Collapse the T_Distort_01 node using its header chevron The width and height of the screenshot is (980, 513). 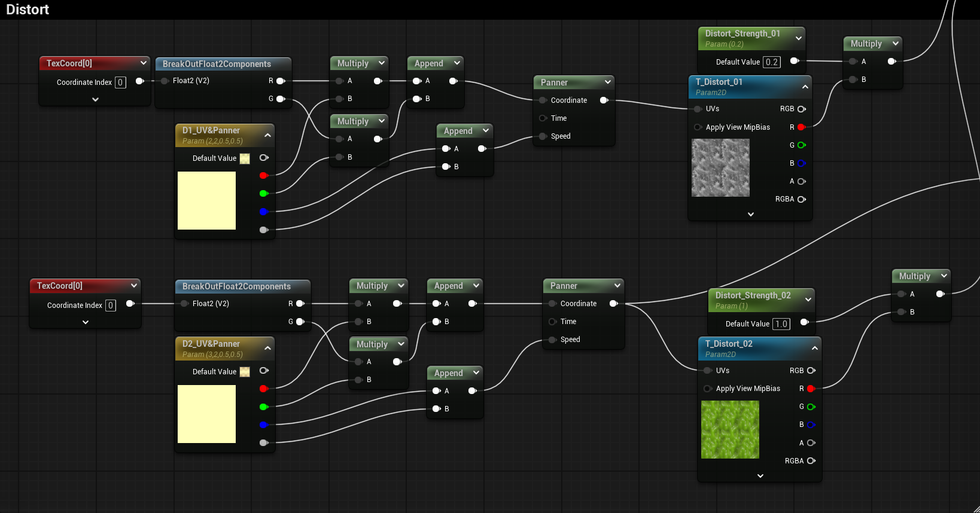click(x=805, y=87)
